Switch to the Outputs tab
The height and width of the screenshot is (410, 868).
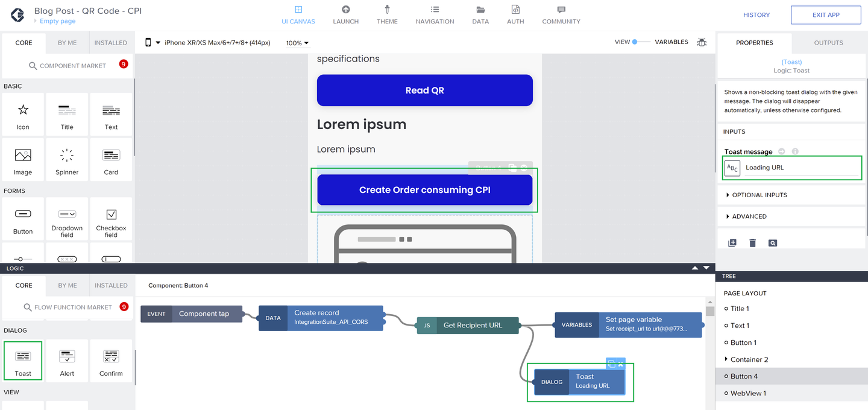tap(829, 43)
